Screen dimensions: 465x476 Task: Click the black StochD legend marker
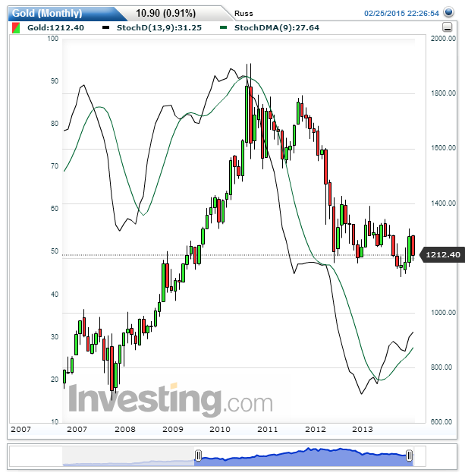106,27
